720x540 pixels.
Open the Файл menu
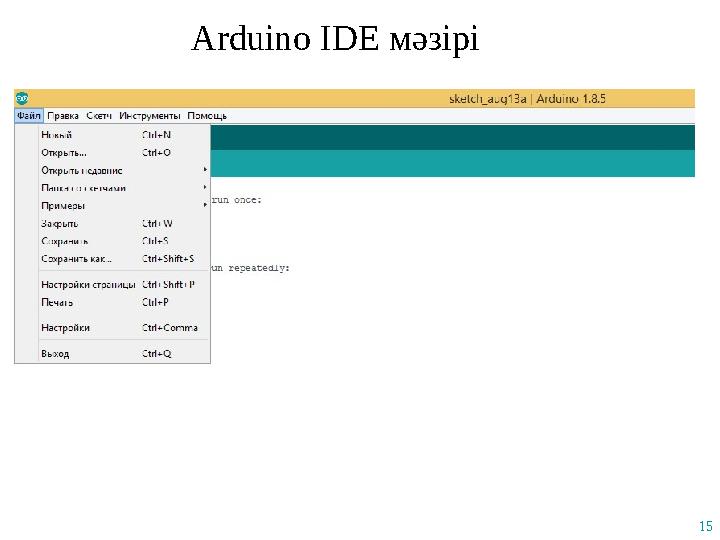click(28, 116)
